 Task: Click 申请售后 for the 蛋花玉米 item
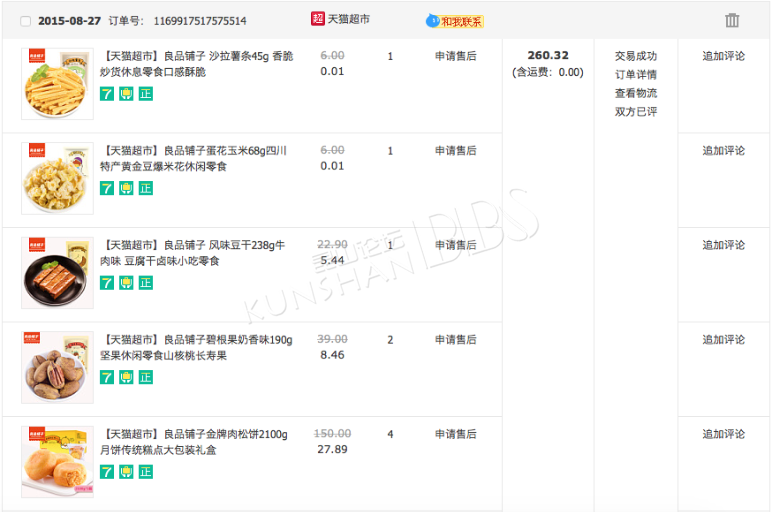tap(456, 150)
